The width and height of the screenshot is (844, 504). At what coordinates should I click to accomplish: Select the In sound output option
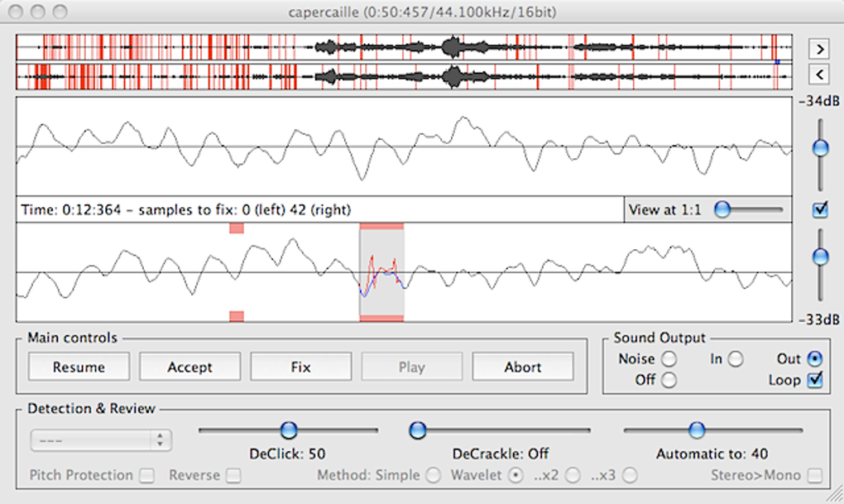735,359
